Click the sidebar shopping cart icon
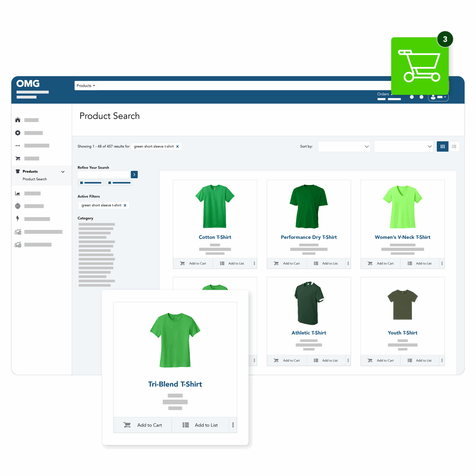476x476 pixels. 18,158
